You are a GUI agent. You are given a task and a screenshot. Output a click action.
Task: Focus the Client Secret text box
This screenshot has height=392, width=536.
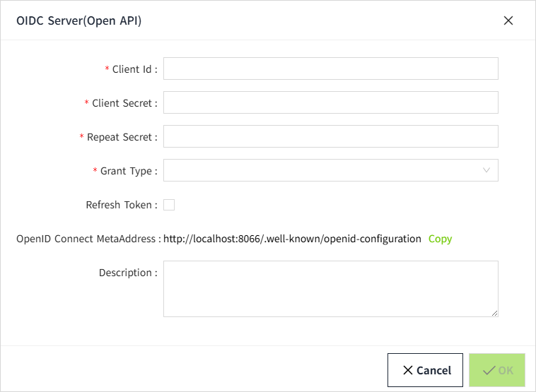click(x=330, y=102)
